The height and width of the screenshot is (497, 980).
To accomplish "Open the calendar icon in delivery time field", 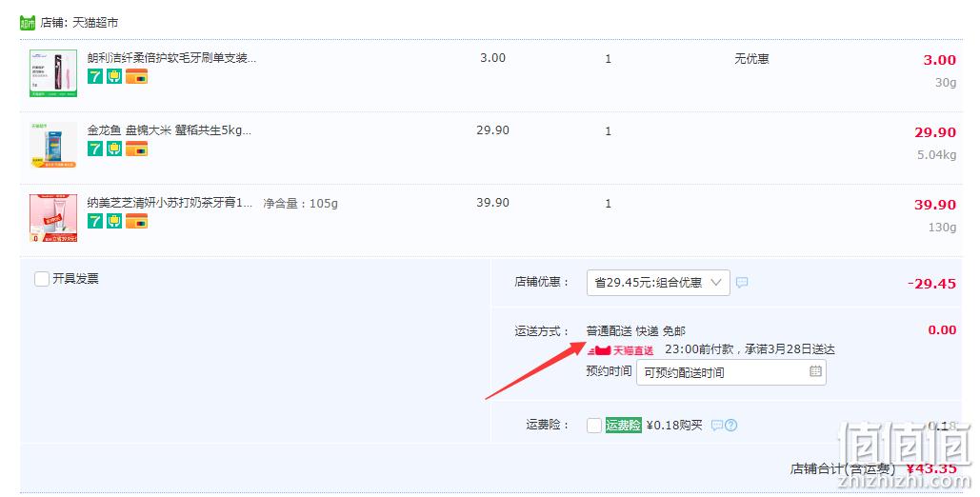I will 815,371.
